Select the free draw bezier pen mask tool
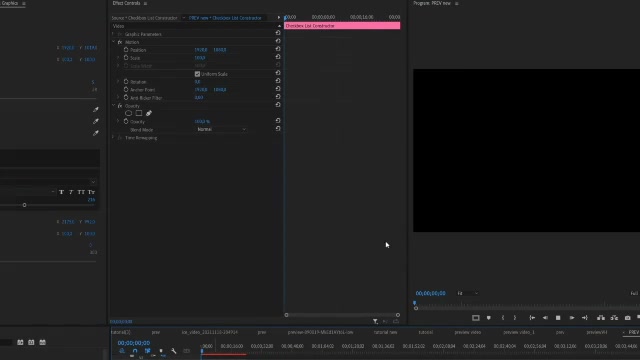 click(149, 113)
